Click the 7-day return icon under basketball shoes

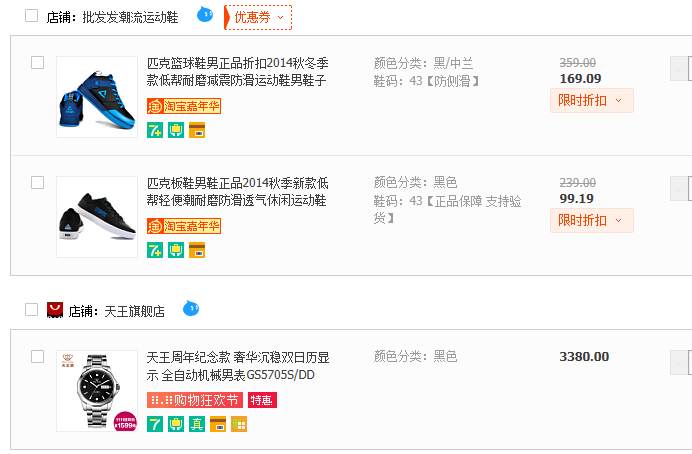click(x=155, y=129)
